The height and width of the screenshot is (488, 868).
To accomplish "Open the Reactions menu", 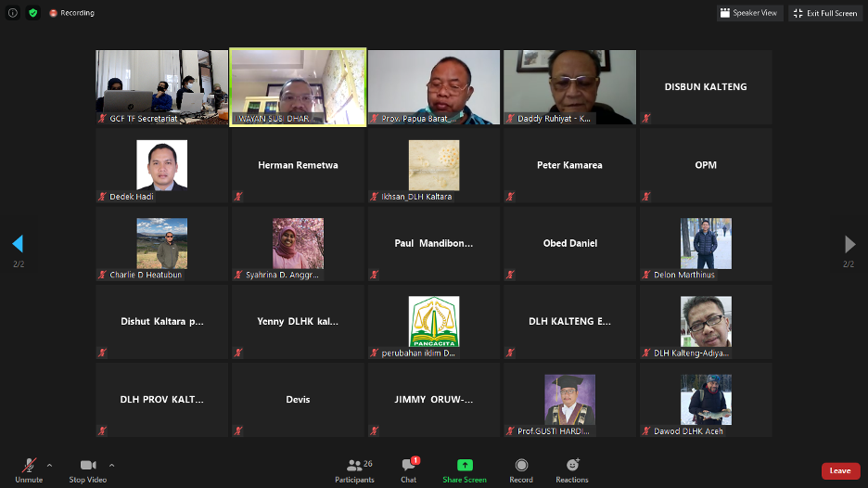I will tap(572, 465).
